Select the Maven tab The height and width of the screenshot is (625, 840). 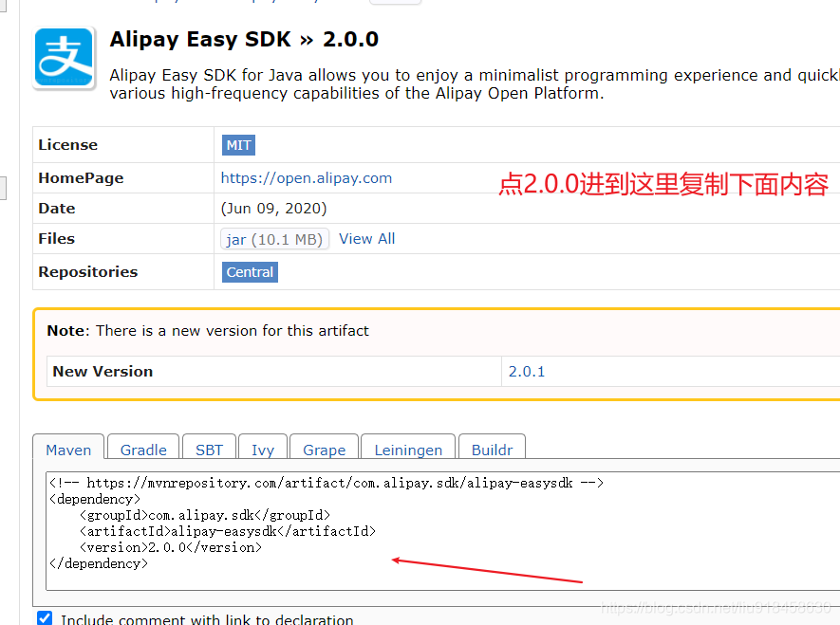point(68,448)
